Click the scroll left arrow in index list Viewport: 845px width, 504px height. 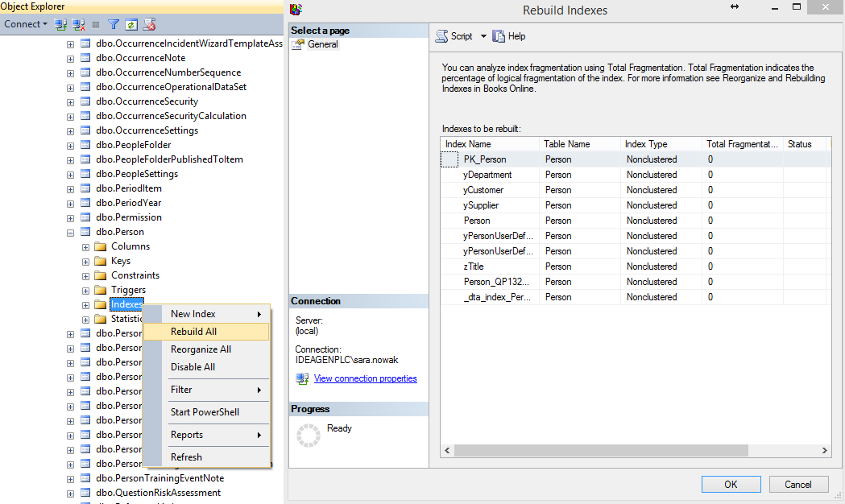click(x=447, y=451)
